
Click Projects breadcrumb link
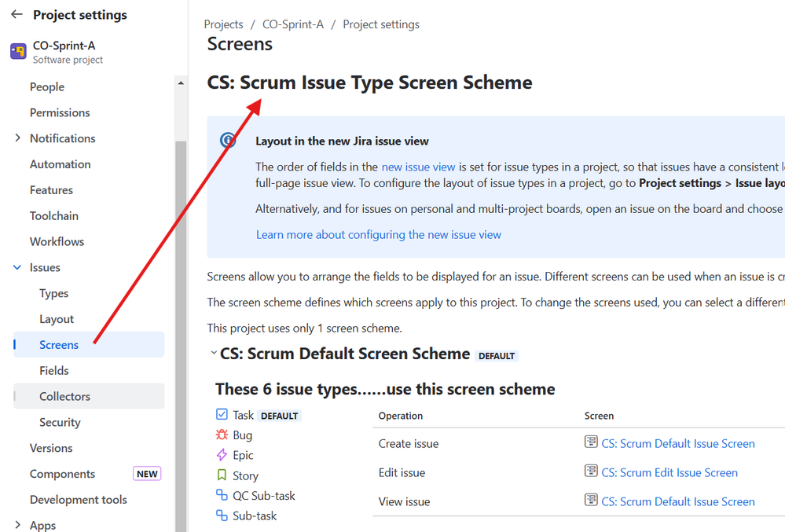tap(223, 24)
